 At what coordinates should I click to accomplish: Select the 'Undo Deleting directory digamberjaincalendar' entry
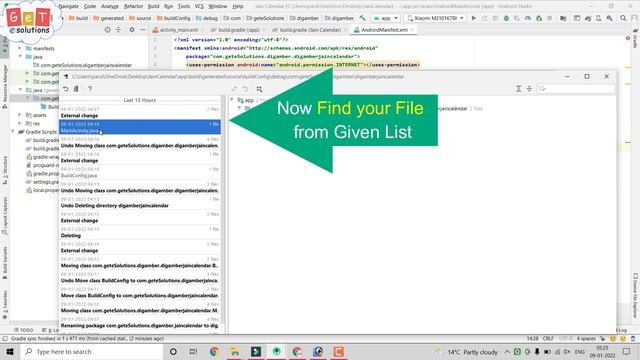pyautogui.click(x=140, y=202)
